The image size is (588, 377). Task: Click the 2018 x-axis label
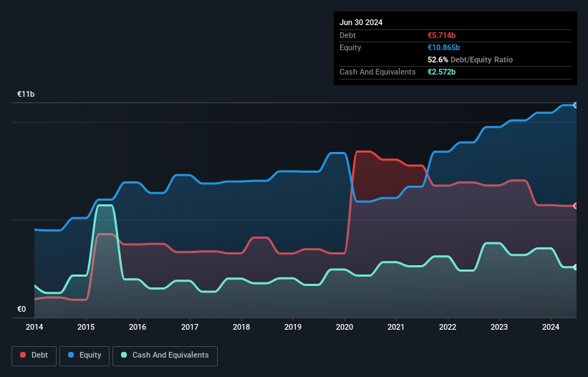241,327
